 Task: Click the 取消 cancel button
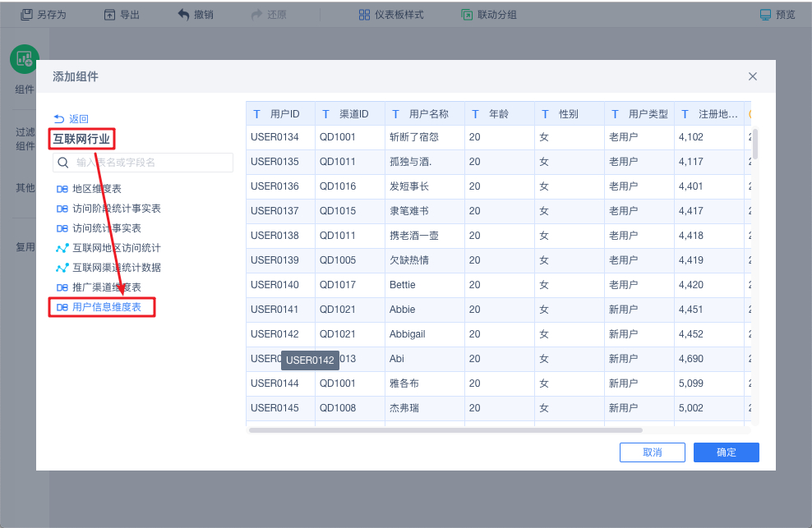[x=652, y=452]
